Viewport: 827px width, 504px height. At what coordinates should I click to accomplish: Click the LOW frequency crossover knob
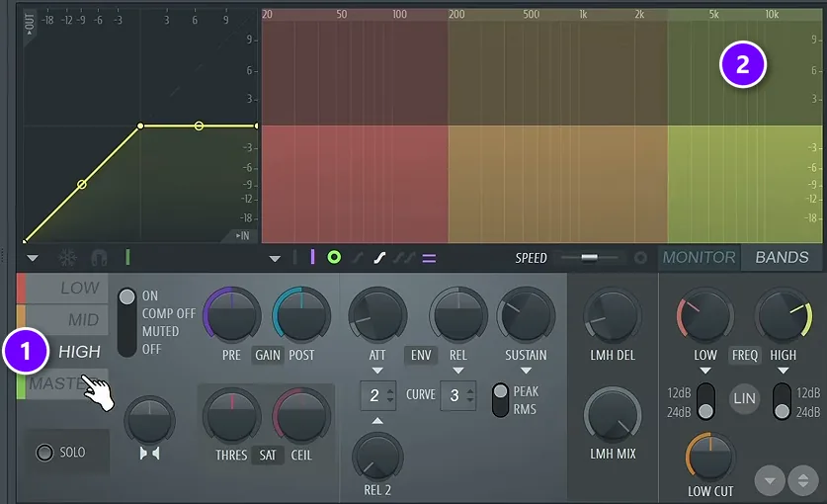tap(705, 315)
